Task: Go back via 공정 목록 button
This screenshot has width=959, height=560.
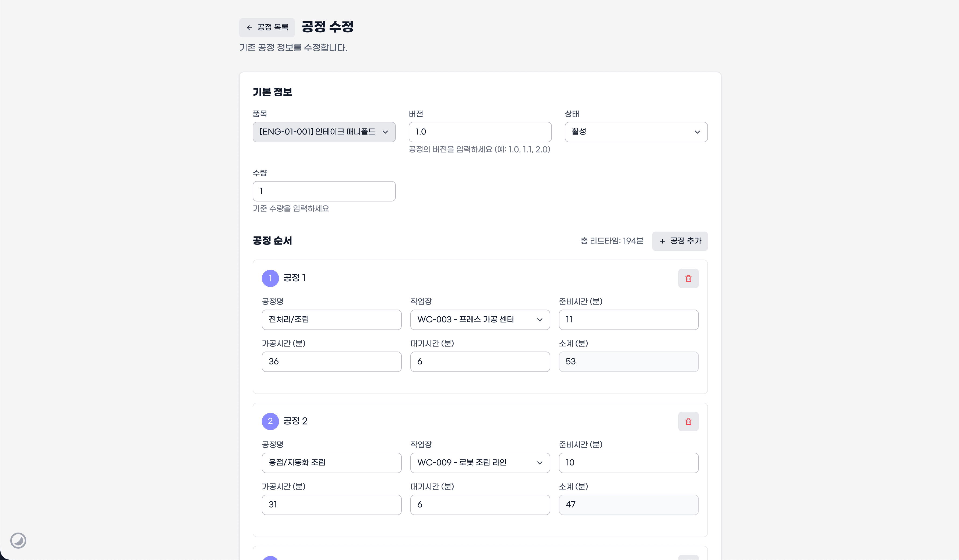Action: 267,27
